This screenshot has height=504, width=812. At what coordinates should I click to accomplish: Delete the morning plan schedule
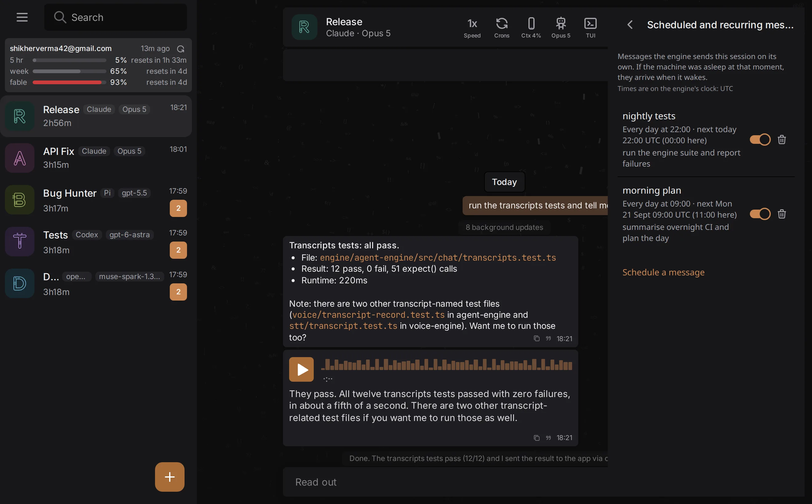click(782, 214)
